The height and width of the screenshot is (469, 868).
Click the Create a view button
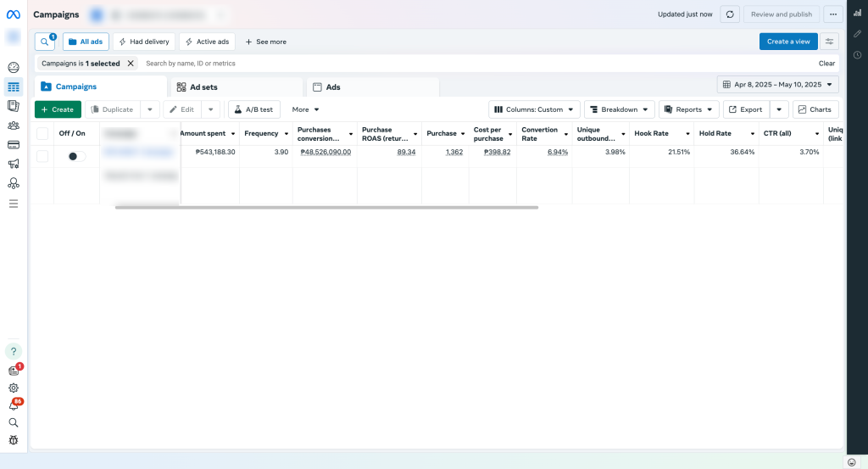click(788, 42)
